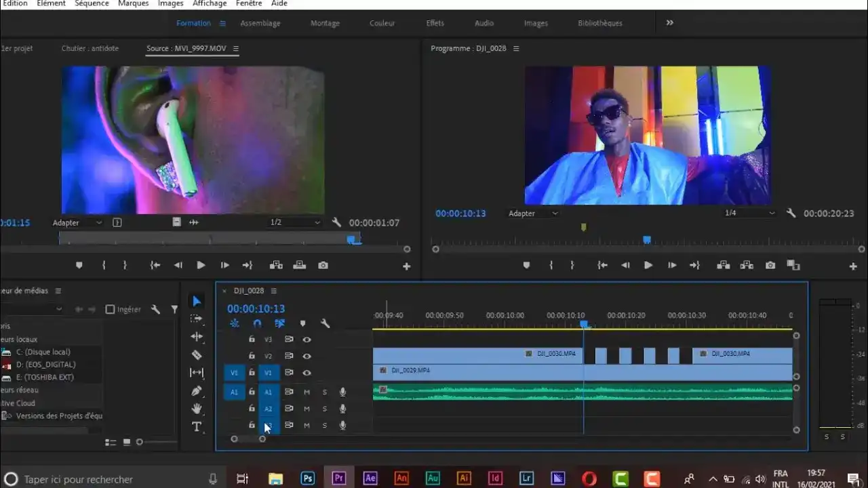Select the Type tool in the timeline toolbar
Image resolution: width=868 pixels, height=488 pixels.
point(197,426)
